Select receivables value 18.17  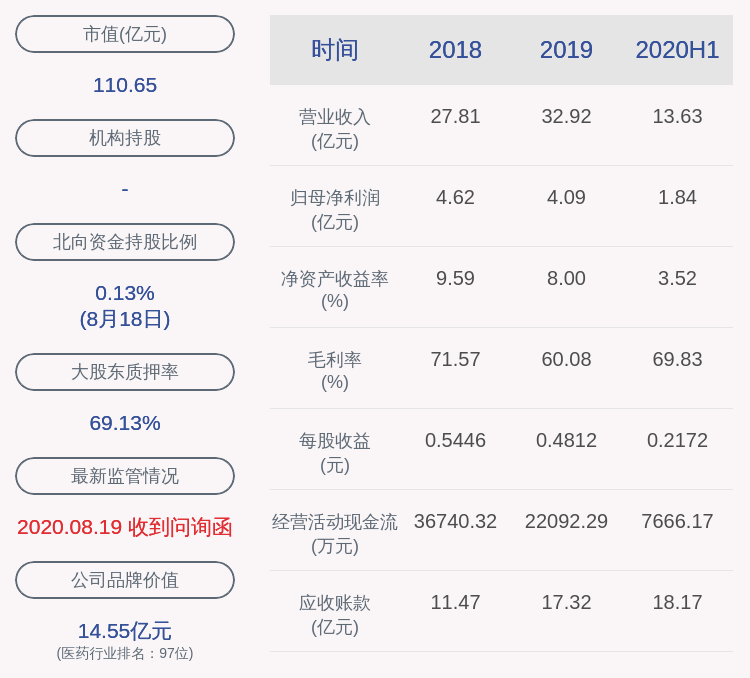(x=677, y=602)
